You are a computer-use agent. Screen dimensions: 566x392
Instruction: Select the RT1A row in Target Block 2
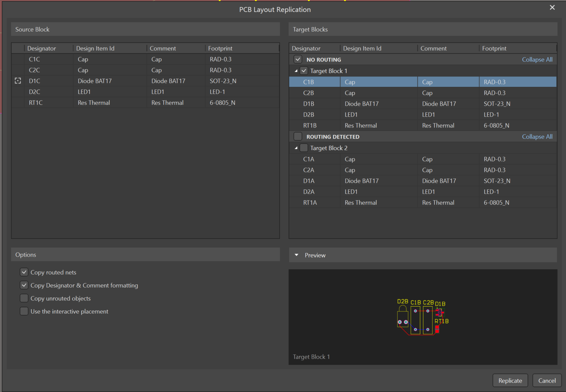(x=310, y=203)
